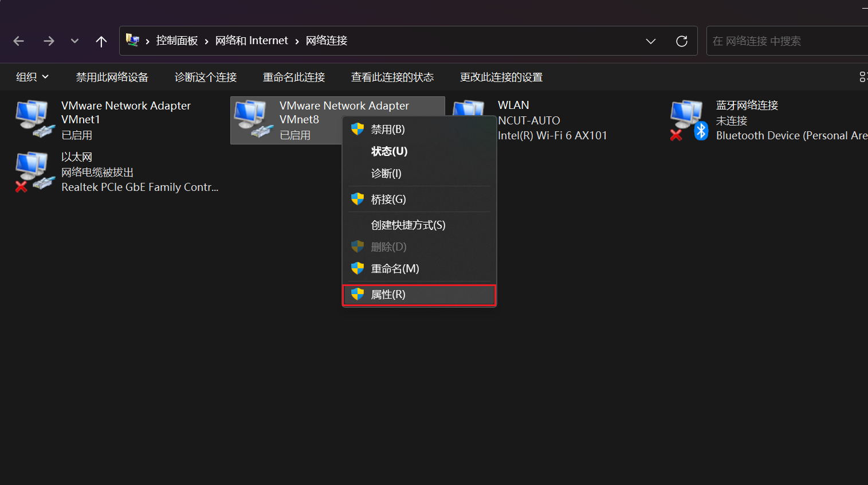This screenshot has width=868, height=485.
Task: Click Bluetooth Device (Personal Area) text
Action: pos(792,135)
